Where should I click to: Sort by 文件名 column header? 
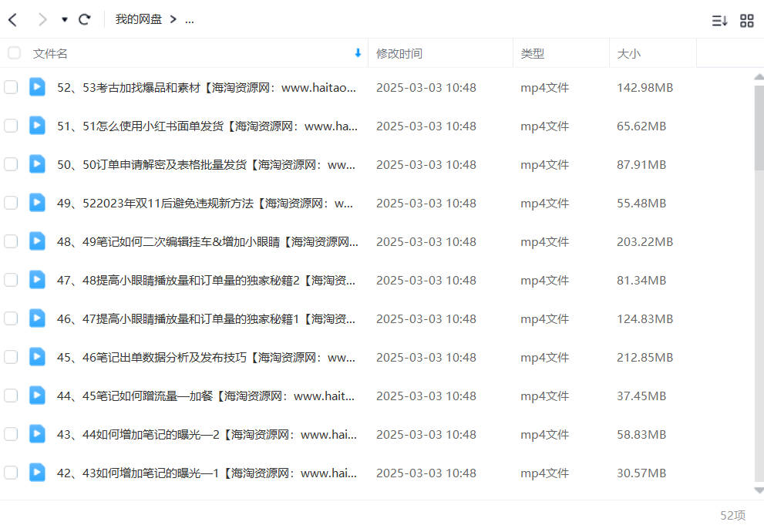coord(49,54)
